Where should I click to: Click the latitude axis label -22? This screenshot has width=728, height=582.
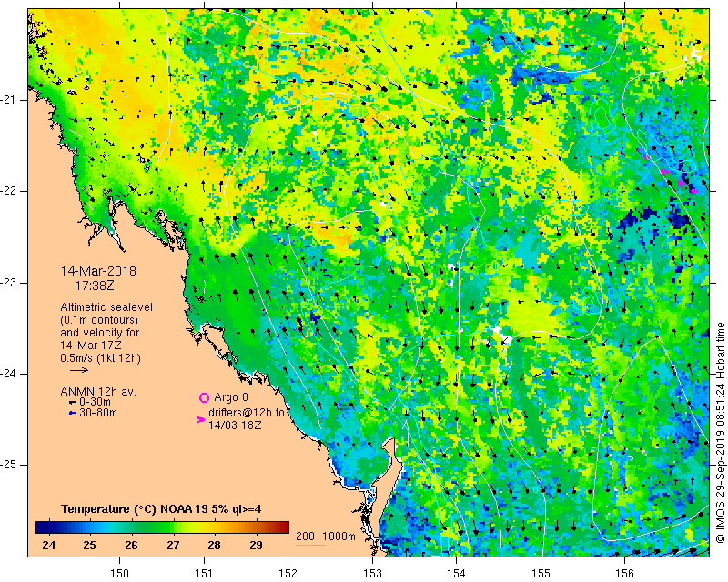point(8,191)
